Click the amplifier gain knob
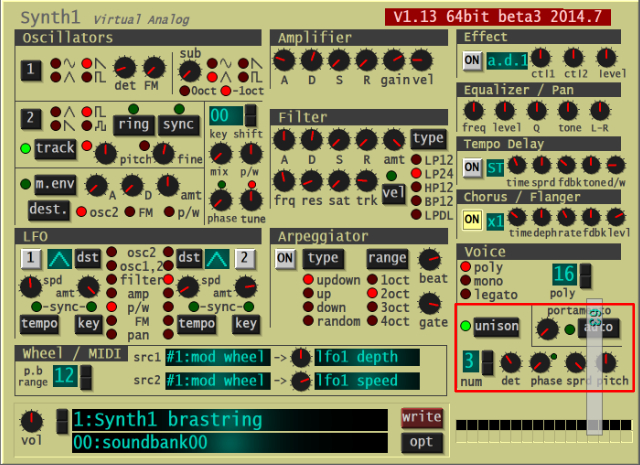The height and width of the screenshot is (465, 640). coord(393,60)
